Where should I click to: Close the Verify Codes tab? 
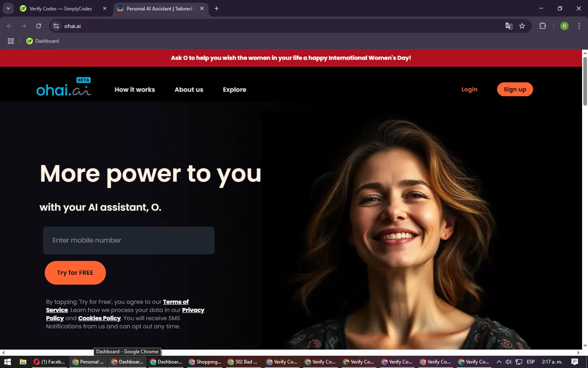pos(105,9)
